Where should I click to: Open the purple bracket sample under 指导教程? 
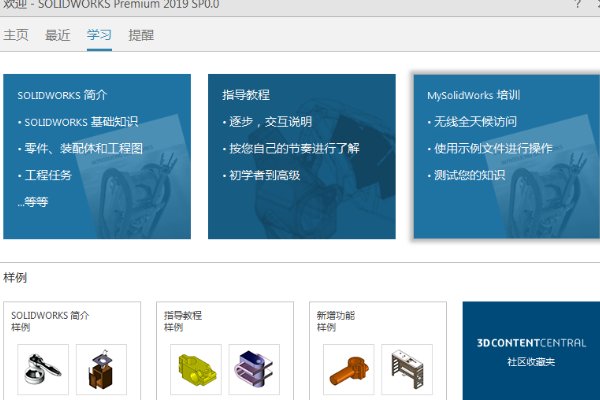(x=254, y=369)
